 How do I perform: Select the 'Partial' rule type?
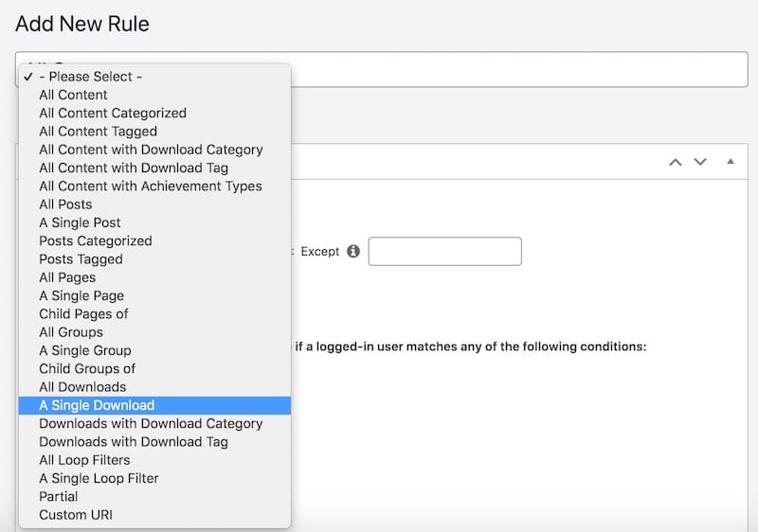coord(59,496)
